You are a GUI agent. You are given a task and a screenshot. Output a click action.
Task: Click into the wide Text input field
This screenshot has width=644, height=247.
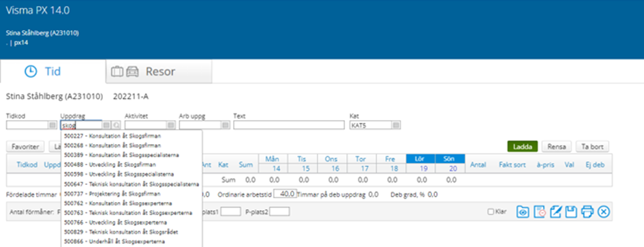point(289,126)
